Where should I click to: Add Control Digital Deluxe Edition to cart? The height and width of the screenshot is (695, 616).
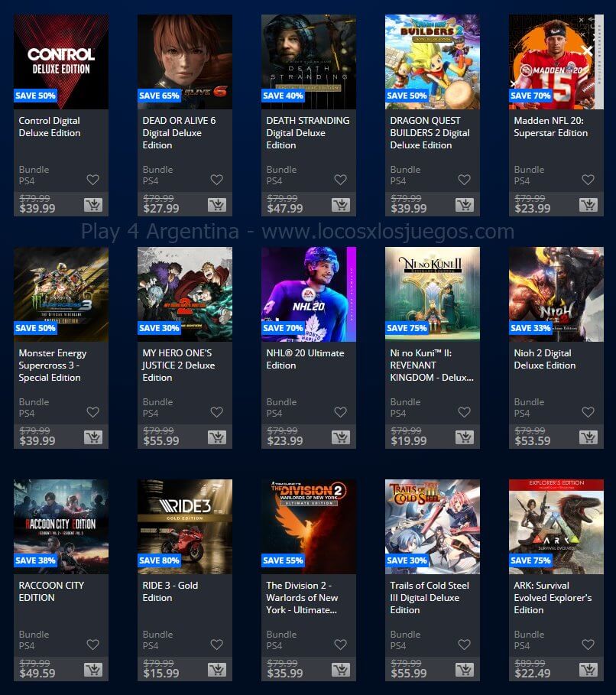coord(93,205)
